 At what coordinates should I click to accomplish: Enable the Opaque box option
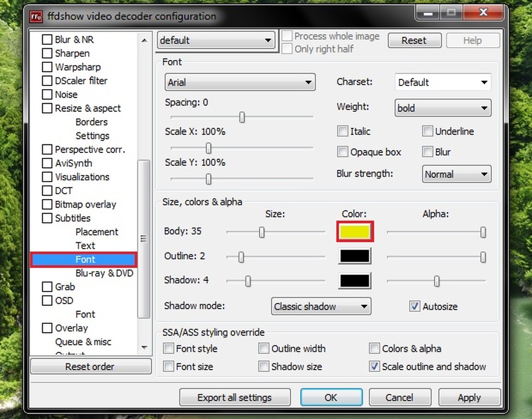pyautogui.click(x=343, y=152)
